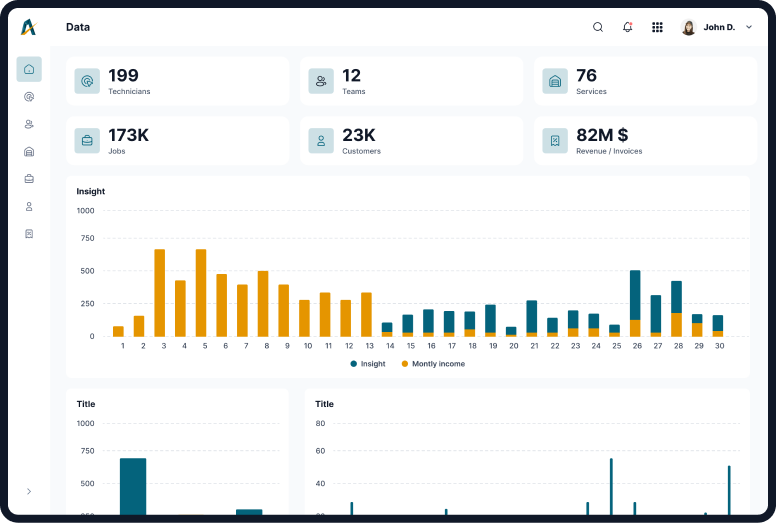Select the 23K Customers value
This screenshot has width=776, height=523.
359,135
